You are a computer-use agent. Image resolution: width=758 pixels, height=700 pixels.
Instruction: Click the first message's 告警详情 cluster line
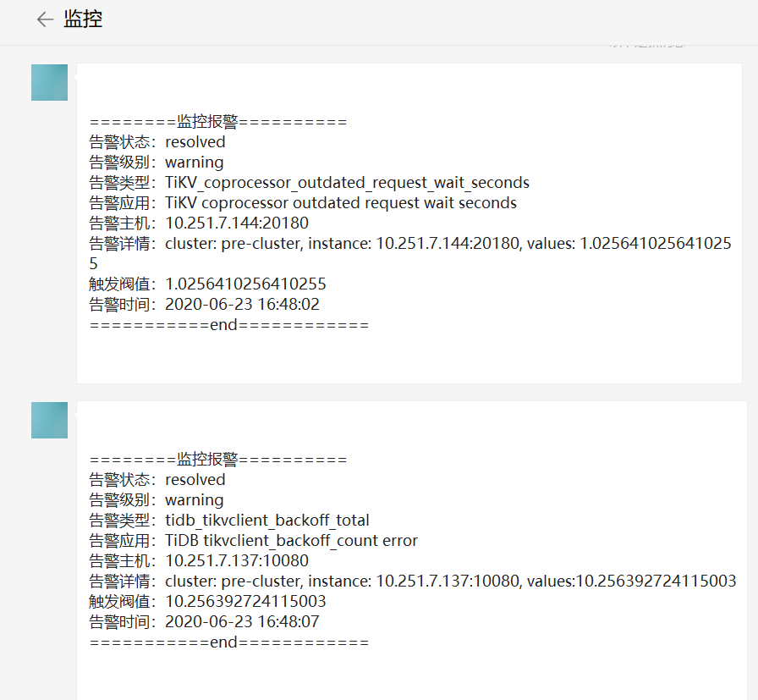pyautogui.click(x=410, y=253)
